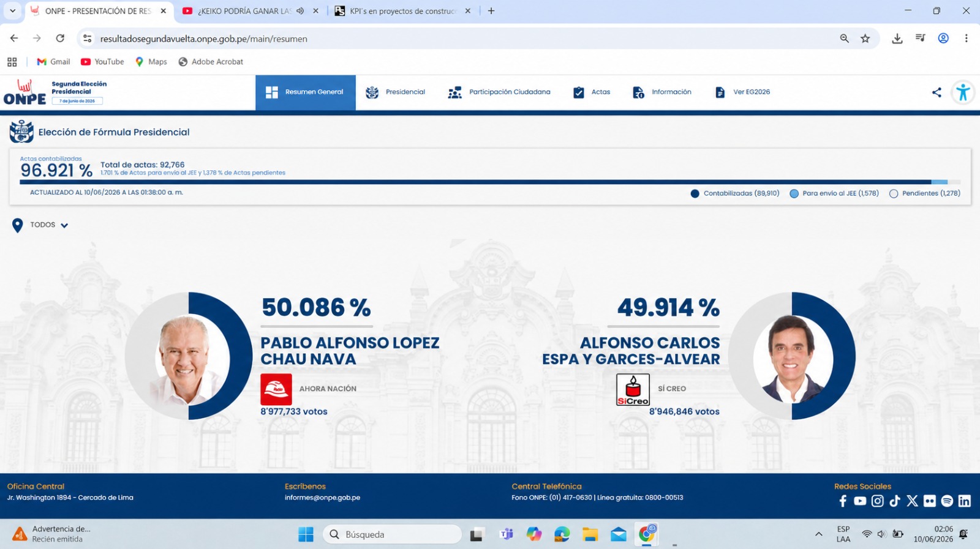This screenshot has width=980, height=549.
Task: Open ONPE YouTube channel icon in footer
Action: pyautogui.click(x=860, y=501)
